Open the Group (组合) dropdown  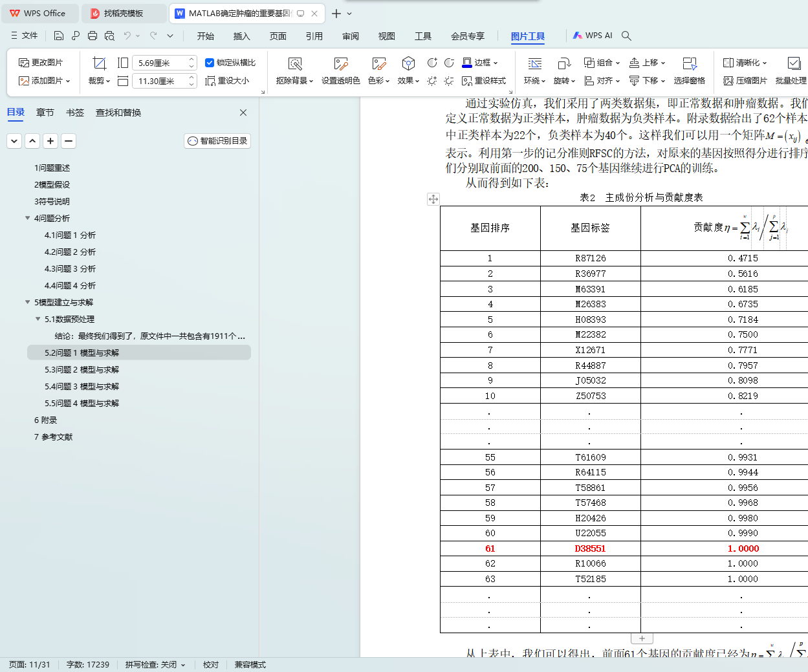point(602,63)
